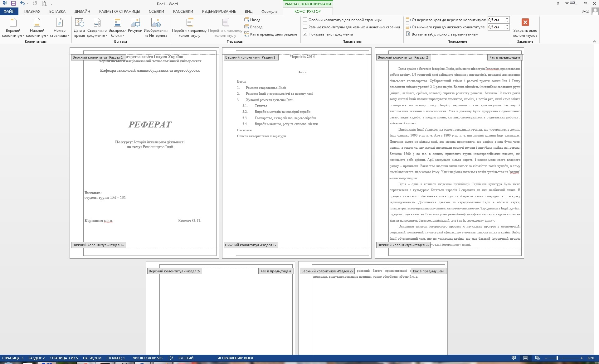This screenshot has width=599, height=364.
Task: Enable different first page header checkbox
Action: coord(305,20)
